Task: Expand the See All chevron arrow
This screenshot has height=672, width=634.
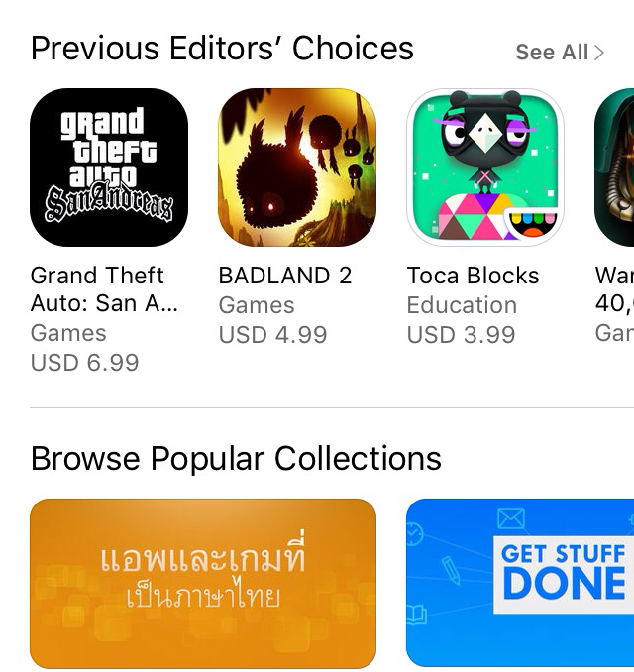Action: coord(599,53)
